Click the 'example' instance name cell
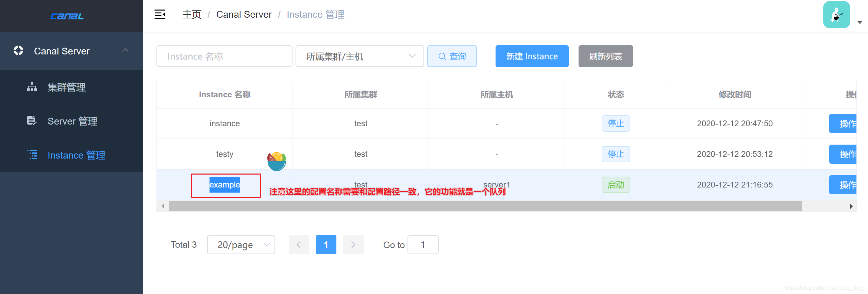Viewport: 868px width, 294px height. pyautogui.click(x=224, y=185)
